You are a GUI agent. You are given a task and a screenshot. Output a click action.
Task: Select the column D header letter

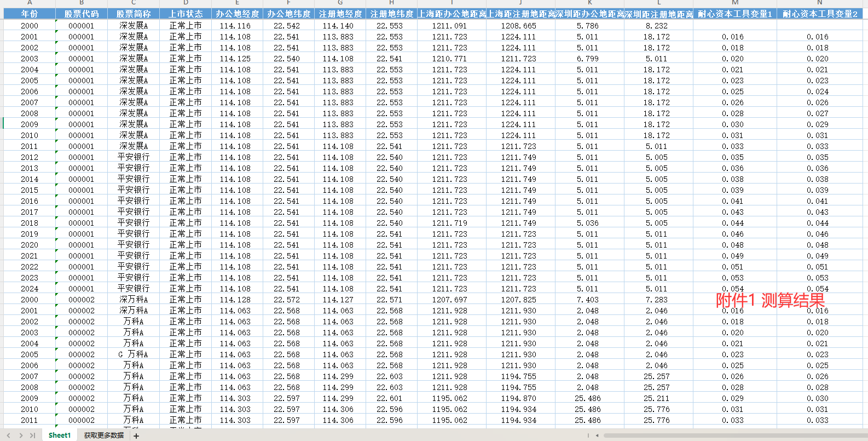[186, 3]
